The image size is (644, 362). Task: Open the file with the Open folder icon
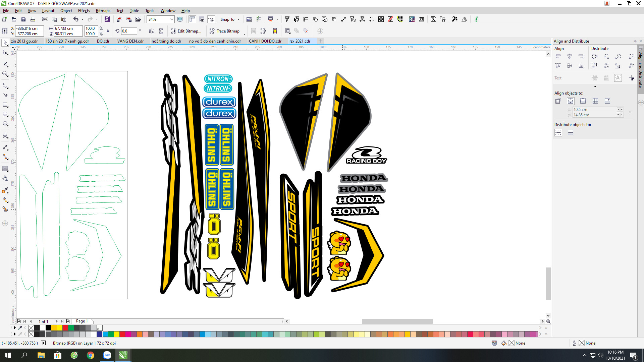coord(14,19)
